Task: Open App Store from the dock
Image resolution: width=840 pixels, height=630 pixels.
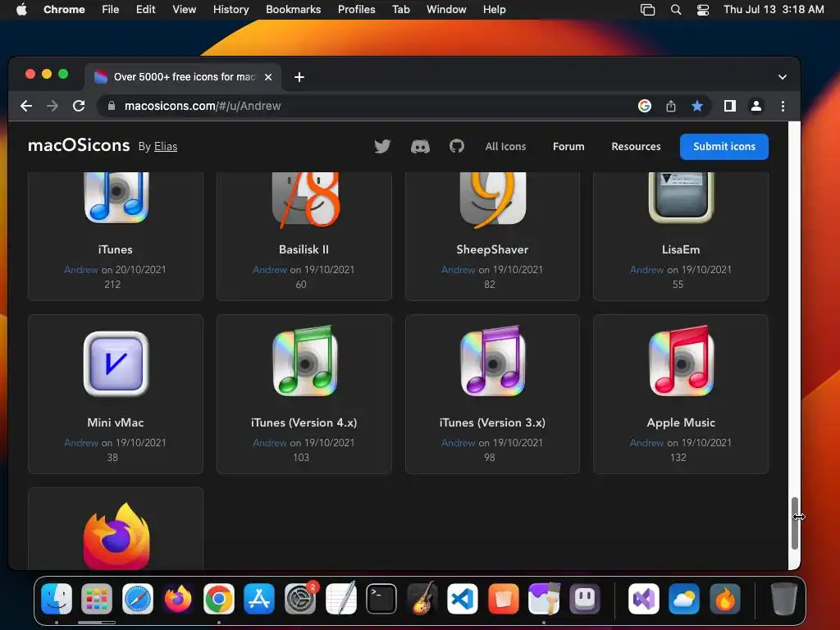Action: tap(259, 598)
